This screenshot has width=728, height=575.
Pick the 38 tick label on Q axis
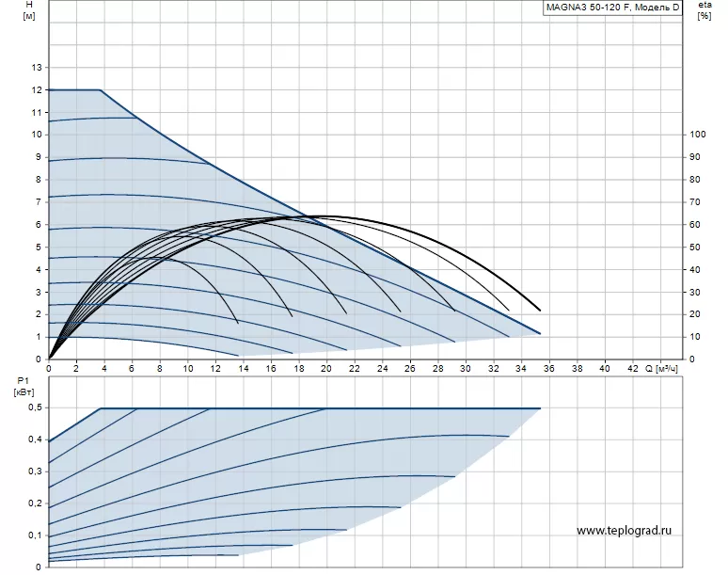point(578,369)
